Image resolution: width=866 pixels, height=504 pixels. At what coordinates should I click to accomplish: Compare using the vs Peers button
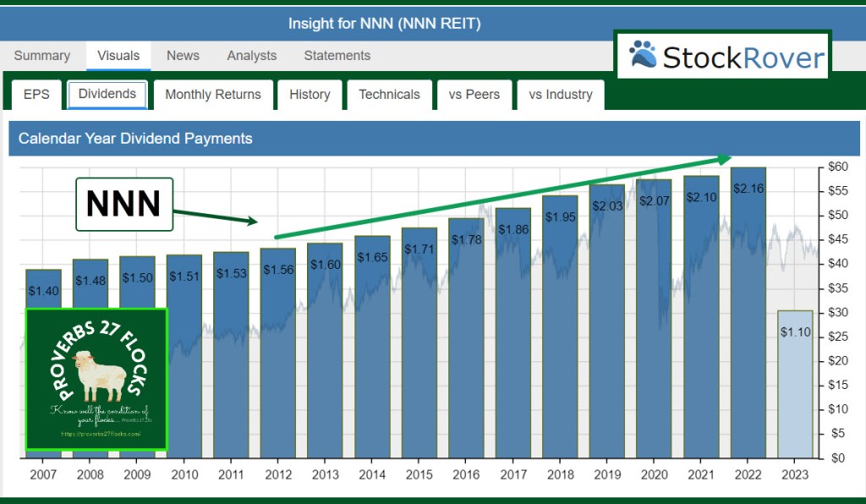(x=474, y=95)
